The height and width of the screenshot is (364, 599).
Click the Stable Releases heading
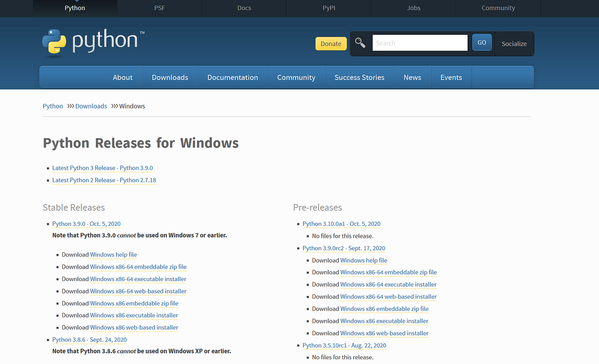coord(74,207)
